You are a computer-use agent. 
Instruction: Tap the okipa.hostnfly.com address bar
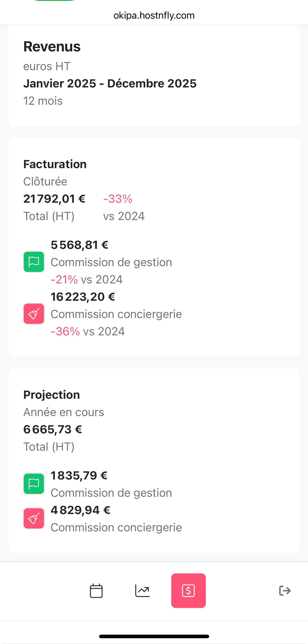point(154,16)
